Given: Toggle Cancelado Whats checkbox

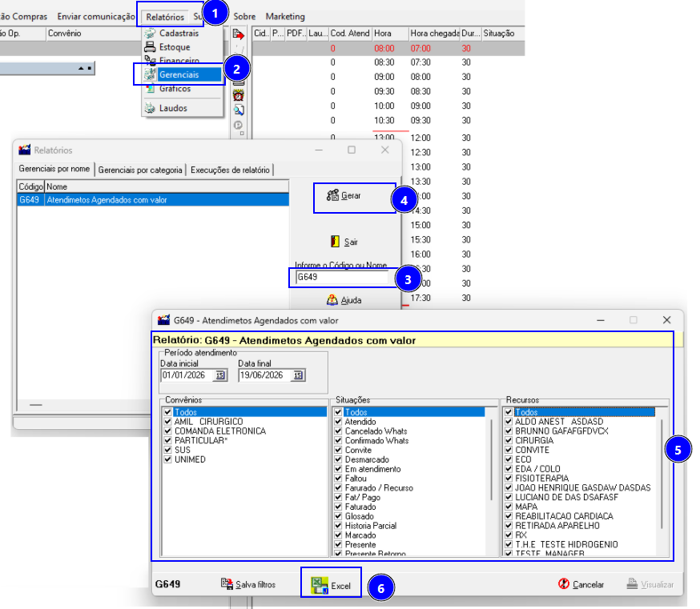Looking at the screenshot, I should 338,431.
